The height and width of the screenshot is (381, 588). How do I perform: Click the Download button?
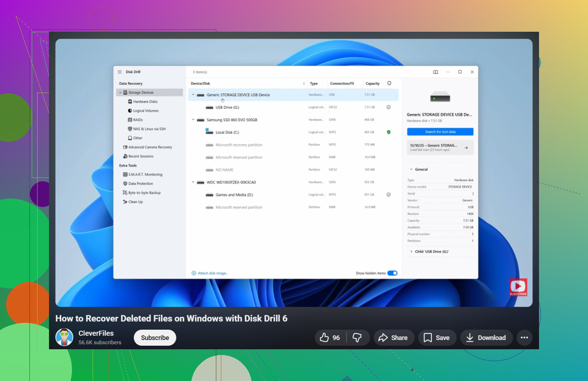click(x=487, y=338)
